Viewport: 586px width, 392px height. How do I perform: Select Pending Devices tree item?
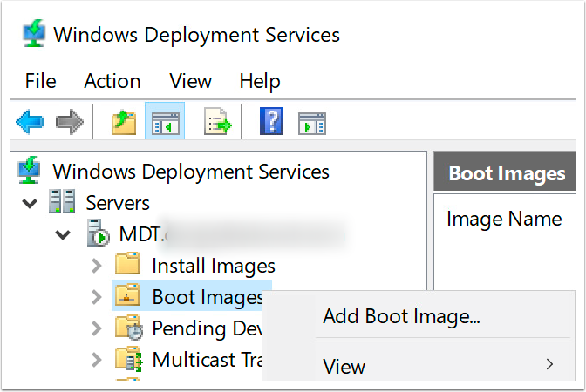tap(208, 328)
